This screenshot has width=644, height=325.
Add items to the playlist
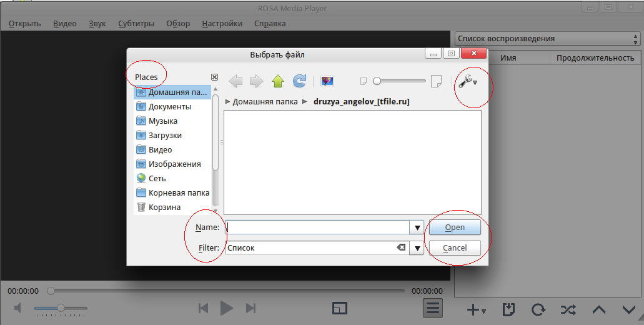coord(477,310)
